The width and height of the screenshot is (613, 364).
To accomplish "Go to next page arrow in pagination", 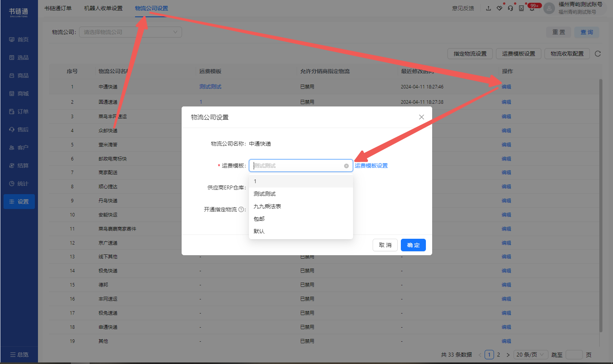I will (508, 355).
